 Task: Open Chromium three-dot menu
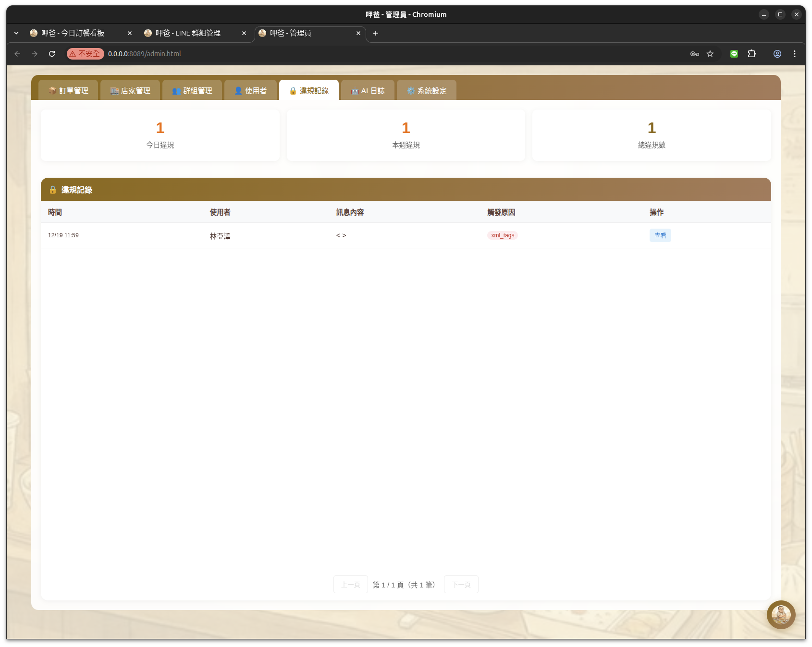(x=795, y=54)
